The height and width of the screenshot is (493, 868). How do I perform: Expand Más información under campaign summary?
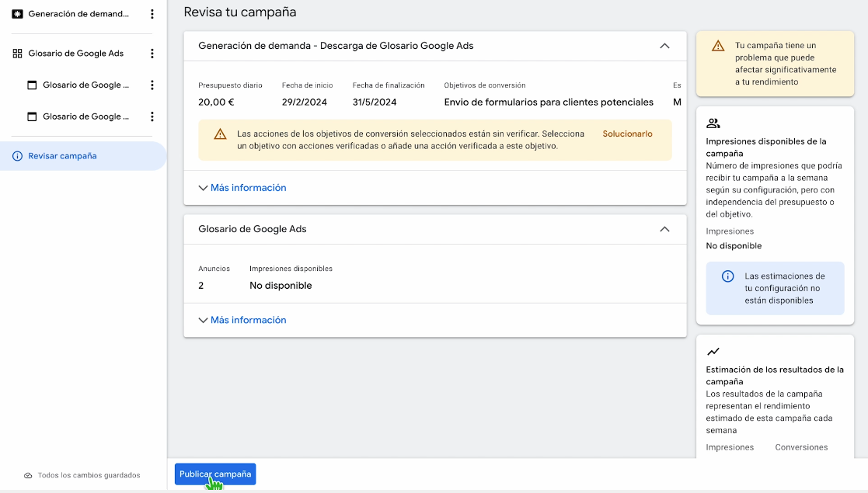click(x=242, y=188)
